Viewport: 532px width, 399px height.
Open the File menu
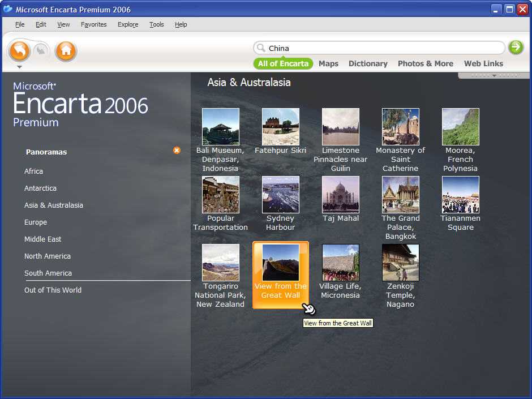(20, 24)
